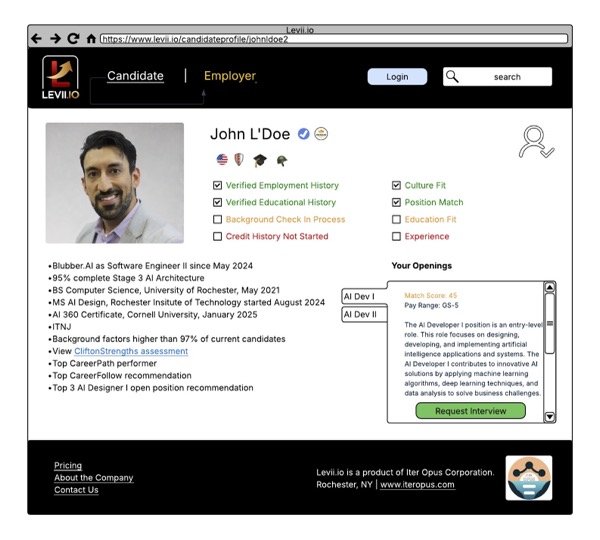Select the AI Dev II opening tab

pyautogui.click(x=364, y=315)
